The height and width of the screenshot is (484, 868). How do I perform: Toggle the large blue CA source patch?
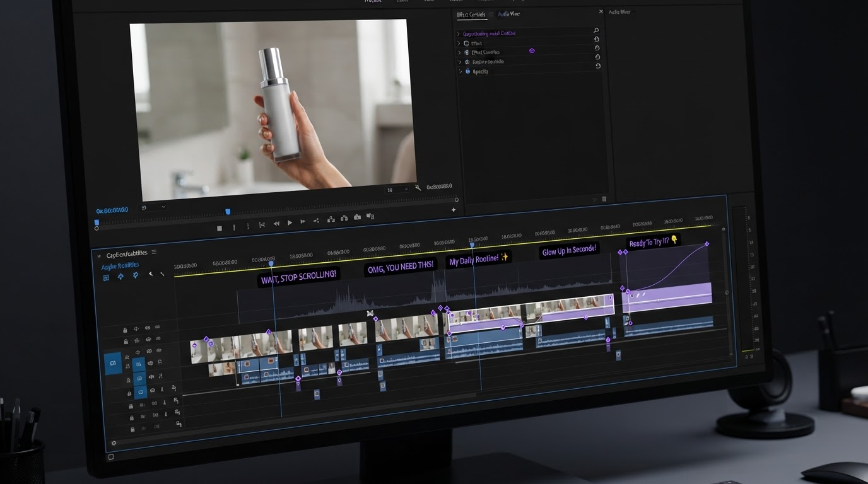(x=113, y=363)
